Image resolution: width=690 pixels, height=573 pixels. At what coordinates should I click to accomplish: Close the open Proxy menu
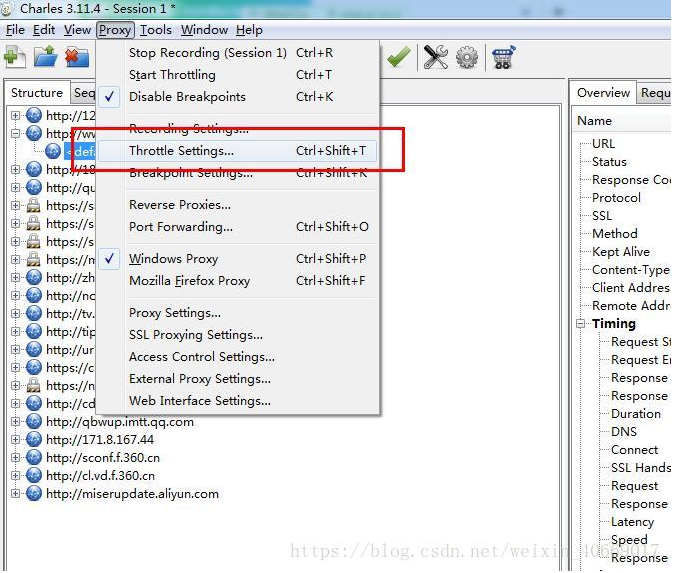[x=115, y=30]
